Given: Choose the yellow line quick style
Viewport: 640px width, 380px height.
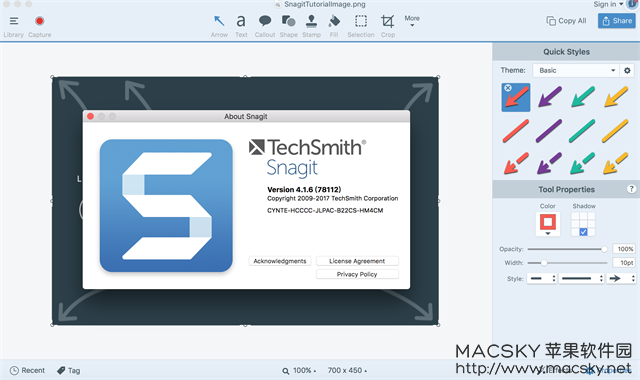Looking at the screenshot, I should click(615, 131).
